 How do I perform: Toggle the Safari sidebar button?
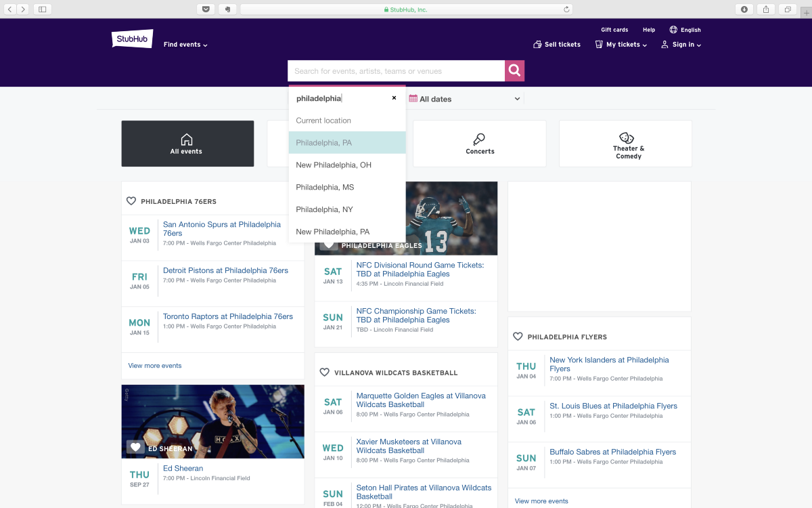(x=42, y=9)
